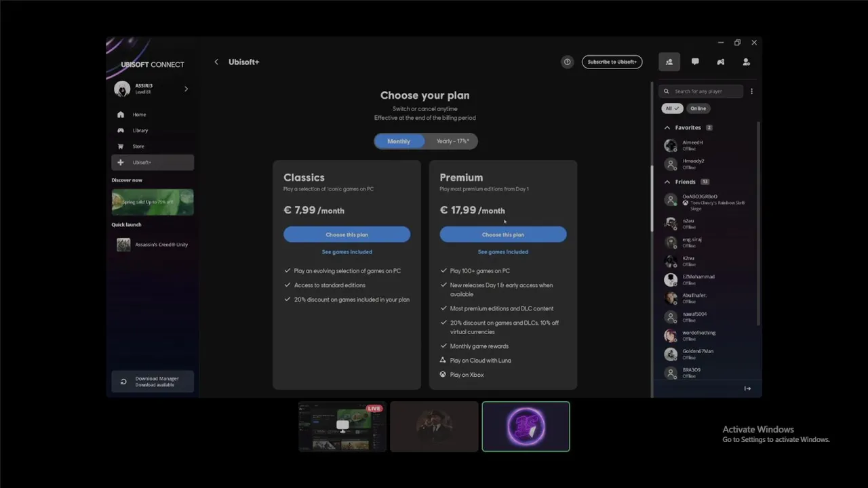Choose the Classics plan
The width and height of the screenshot is (868, 488).
pos(347,235)
